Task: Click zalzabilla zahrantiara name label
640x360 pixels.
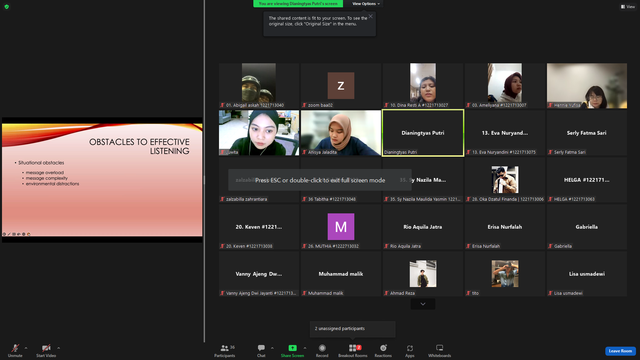Action: click(x=247, y=199)
